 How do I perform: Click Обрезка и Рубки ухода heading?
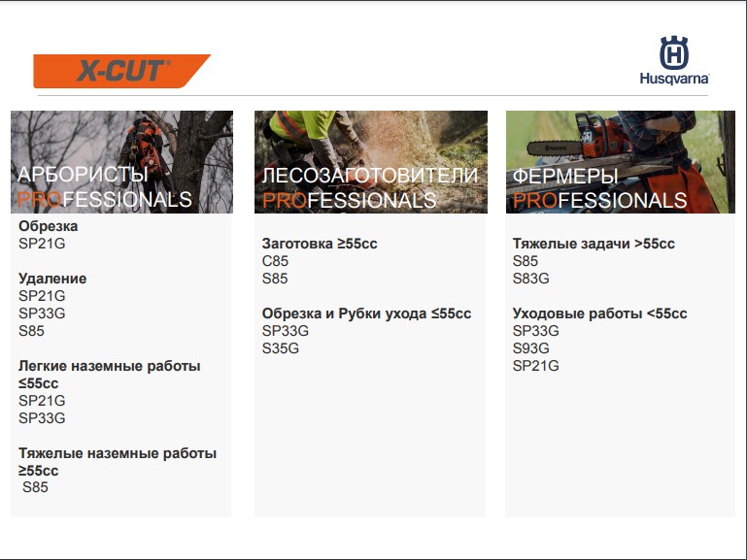point(366,313)
